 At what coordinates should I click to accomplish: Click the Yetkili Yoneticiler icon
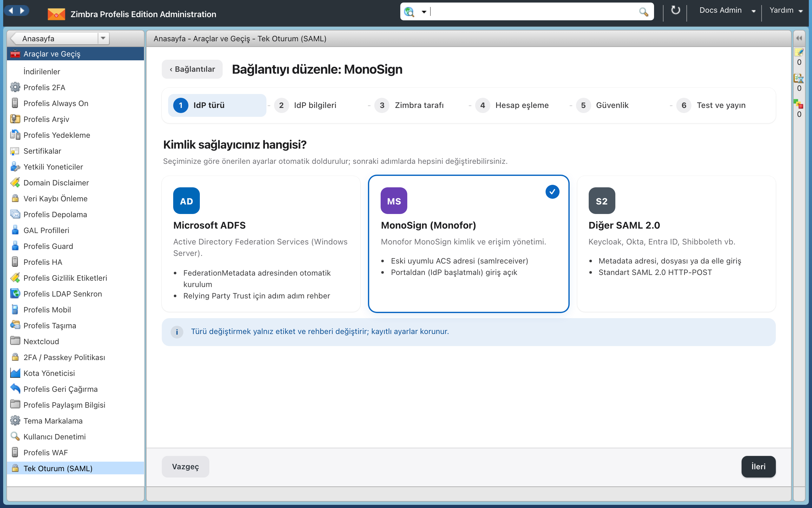(15, 167)
